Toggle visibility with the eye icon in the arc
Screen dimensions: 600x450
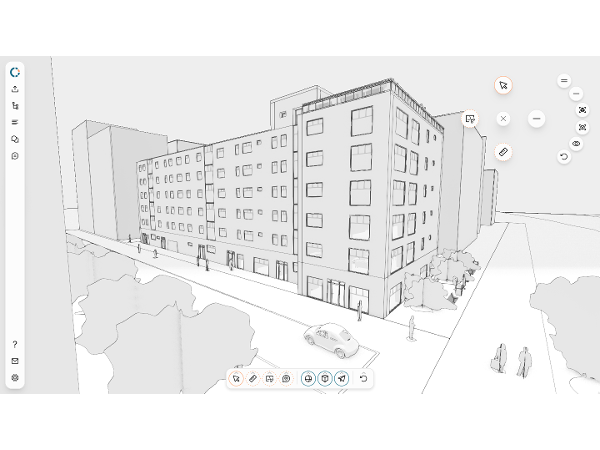click(x=576, y=144)
